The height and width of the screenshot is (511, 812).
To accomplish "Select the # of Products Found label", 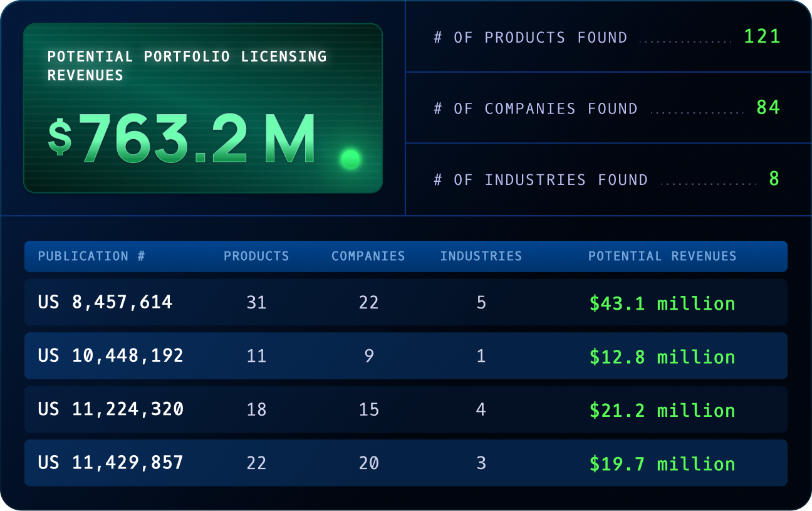I will pyautogui.click(x=530, y=38).
